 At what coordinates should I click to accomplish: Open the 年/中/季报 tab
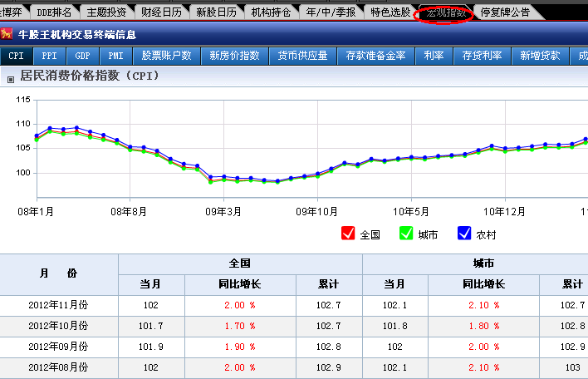(x=331, y=12)
